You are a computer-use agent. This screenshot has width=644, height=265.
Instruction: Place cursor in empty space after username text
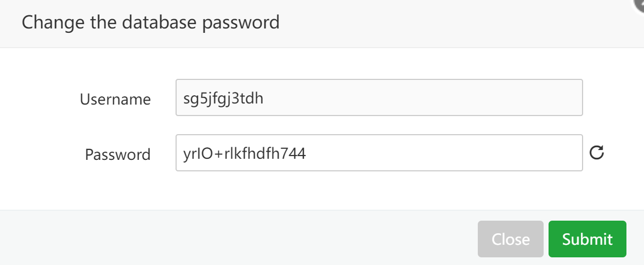(x=439, y=98)
